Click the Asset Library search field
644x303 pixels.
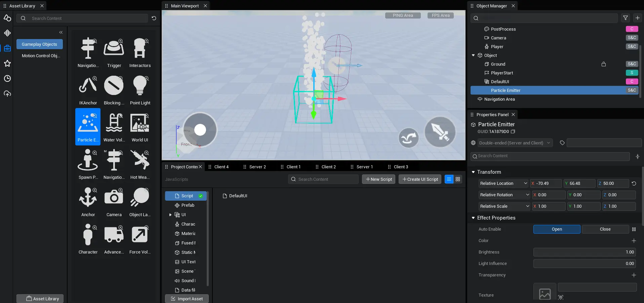(x=83, y=18)
